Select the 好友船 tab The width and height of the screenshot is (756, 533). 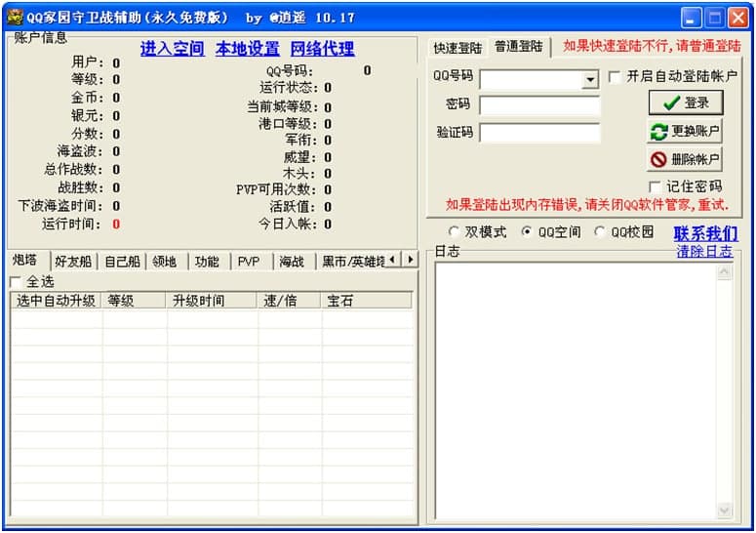coord(73,262)
